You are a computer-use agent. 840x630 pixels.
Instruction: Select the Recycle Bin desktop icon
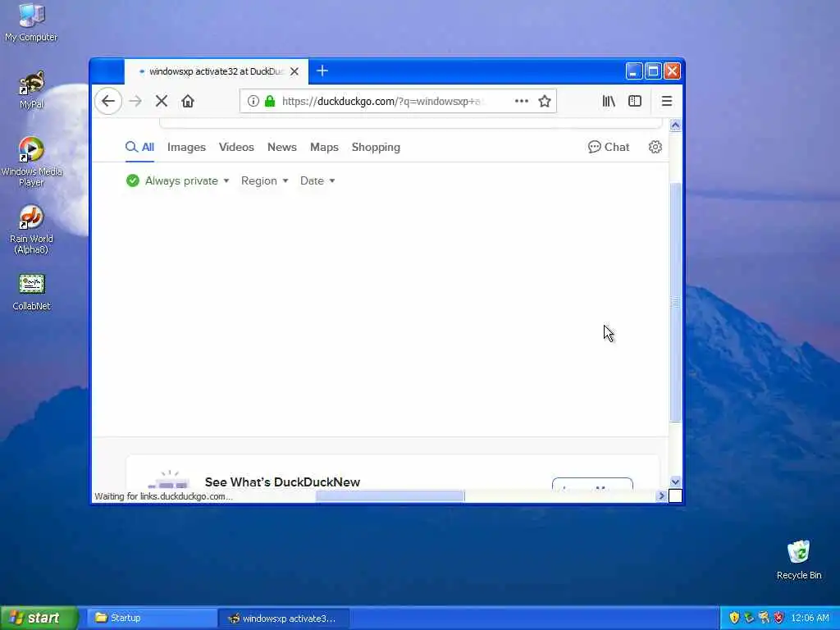(799, 559)
